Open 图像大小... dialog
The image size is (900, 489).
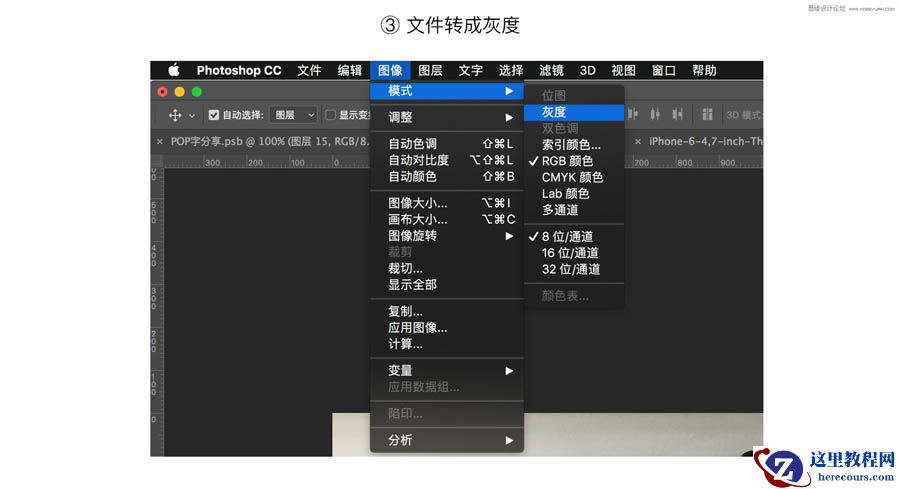pos(447,203)
